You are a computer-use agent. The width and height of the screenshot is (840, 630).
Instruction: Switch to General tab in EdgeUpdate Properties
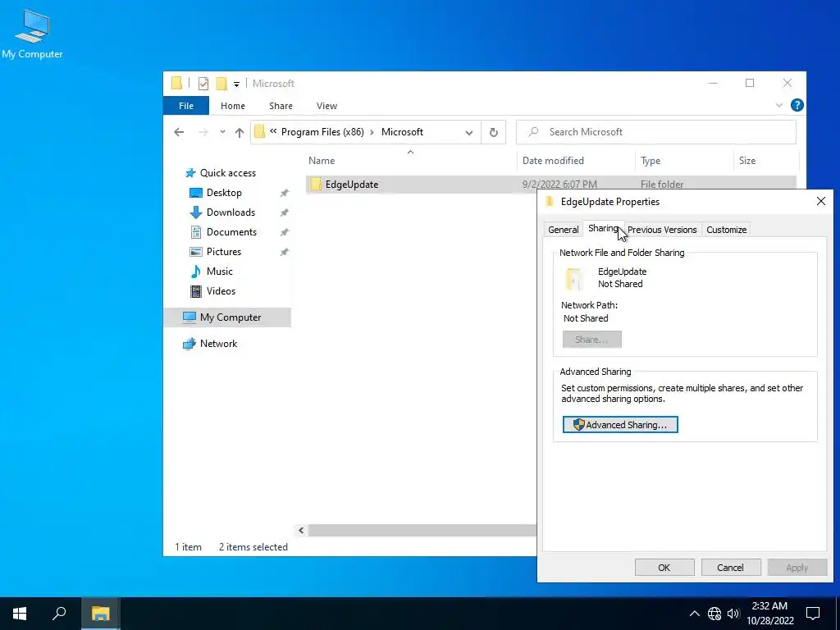[563, 230]
